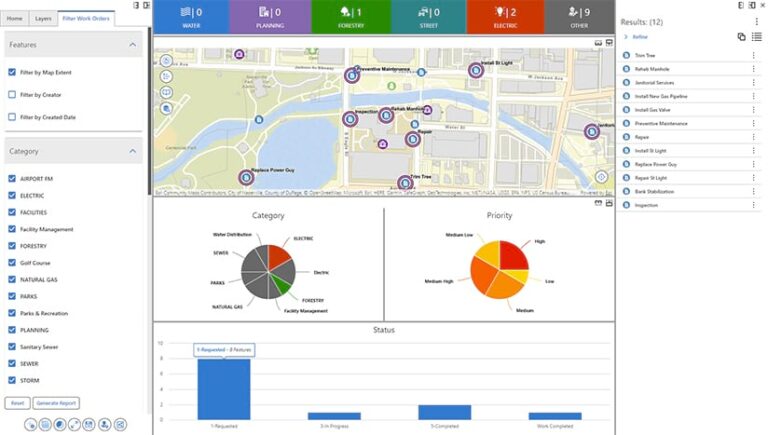
Task: Click the 1-Requested bar in Status chart
Action: (x=224, y=389)
